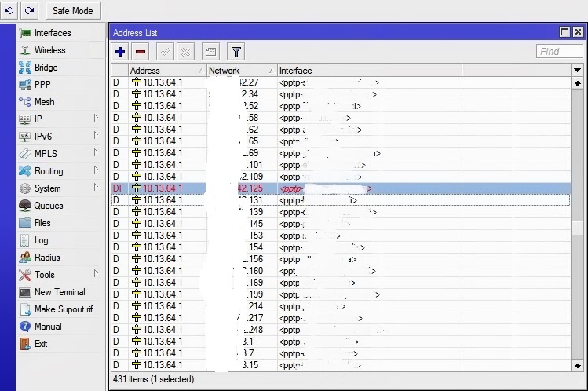The image size is (588, 391).
Task: Click the Disable cross icon
Action: [185, 52]
